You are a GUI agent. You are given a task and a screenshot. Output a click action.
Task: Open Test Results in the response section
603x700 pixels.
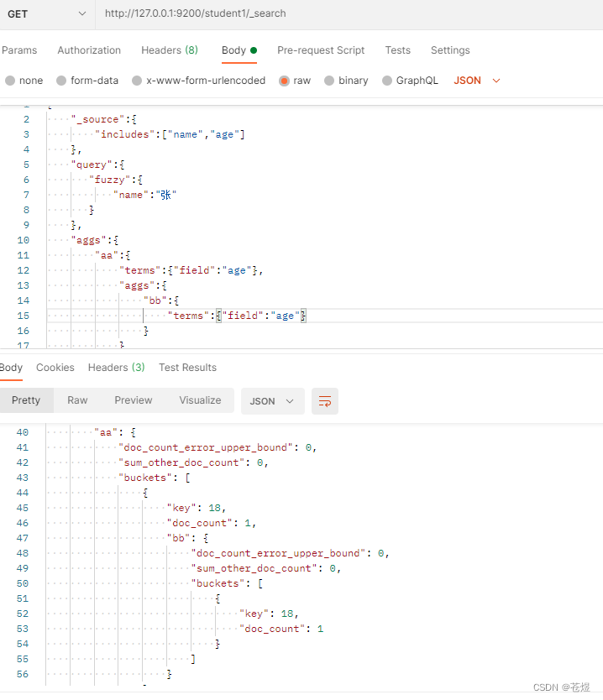(x=187, y=368)
